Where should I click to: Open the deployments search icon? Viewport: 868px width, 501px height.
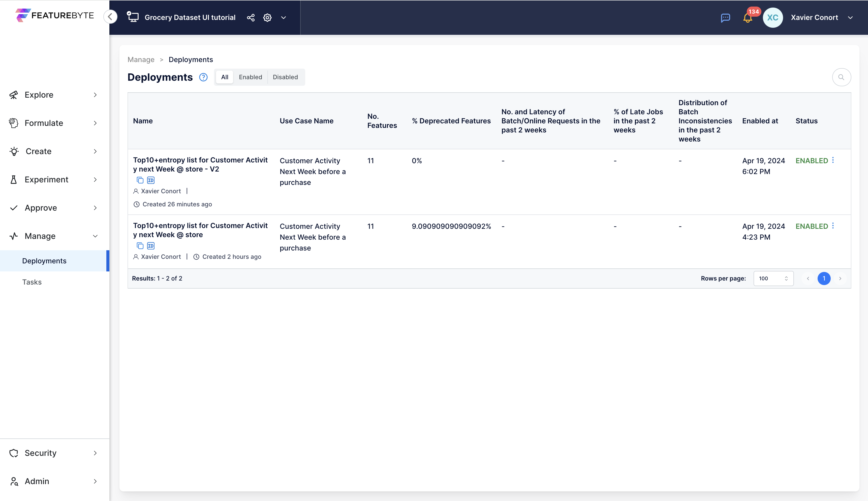click(841, 77)
